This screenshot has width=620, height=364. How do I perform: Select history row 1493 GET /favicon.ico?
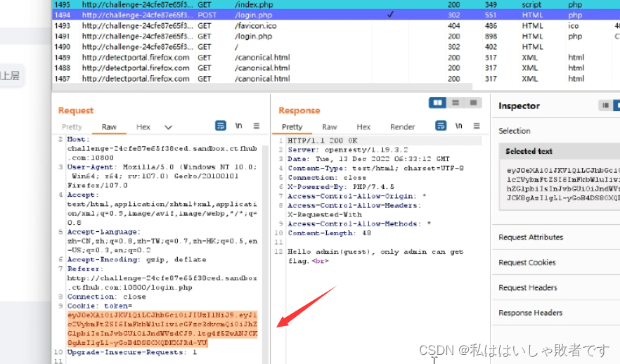pyautogui.click(x=336, y=26)
